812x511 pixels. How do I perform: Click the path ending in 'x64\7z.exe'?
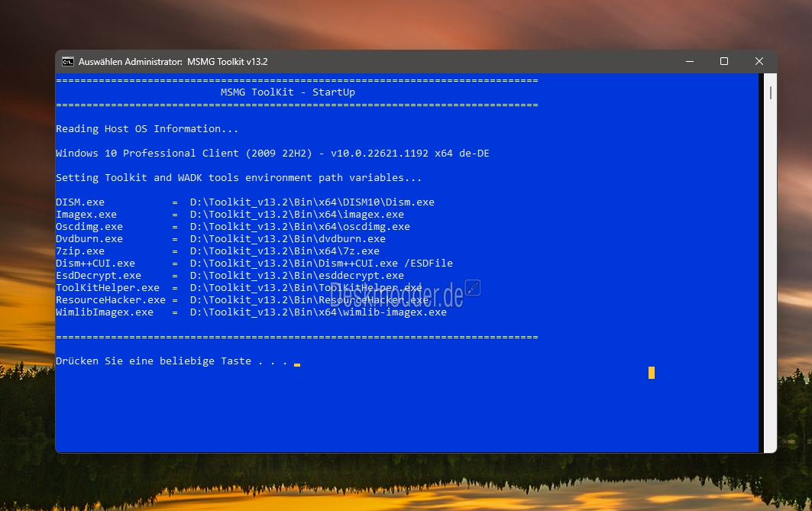(285, 251)
